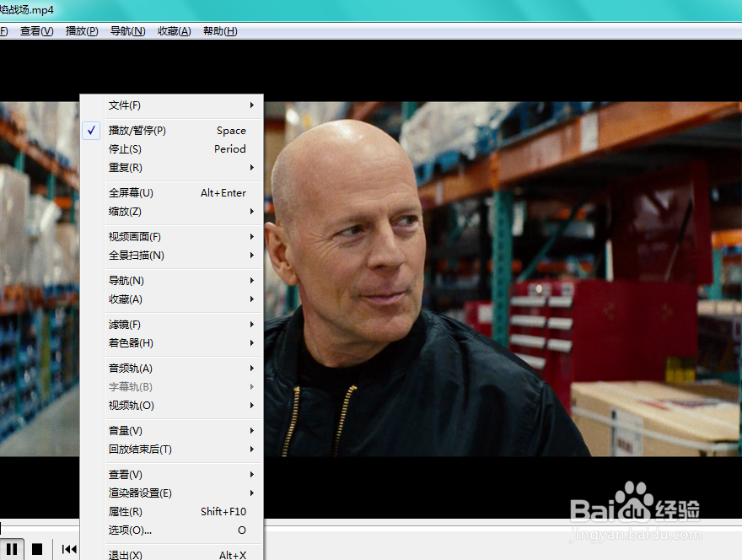
Task: Pause playback with the pause button
Action: tap(11, 549)
